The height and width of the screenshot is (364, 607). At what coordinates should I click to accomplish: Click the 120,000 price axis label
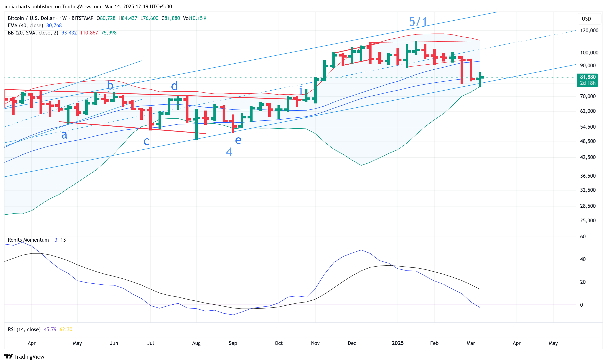click(589, 30)
